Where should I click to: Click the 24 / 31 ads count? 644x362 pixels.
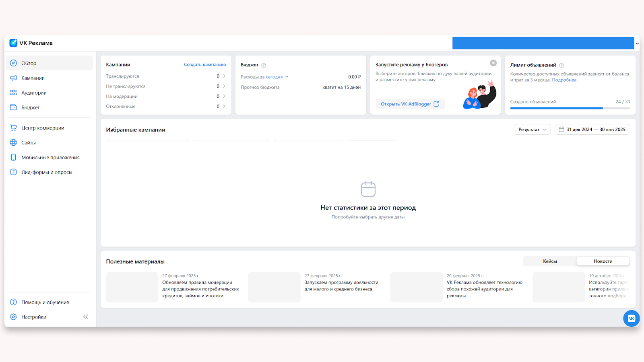click(623, 102)
